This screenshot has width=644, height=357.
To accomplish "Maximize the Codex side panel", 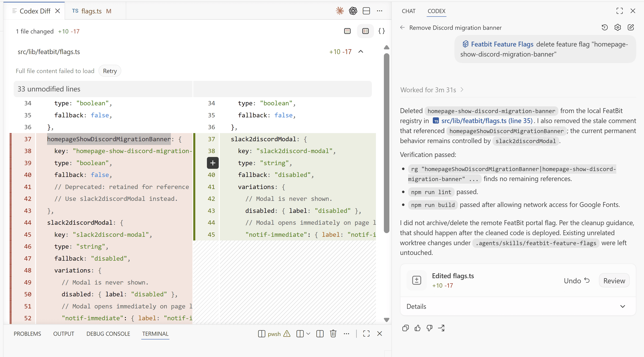I will pyautogui.click(x=620, y=11).
